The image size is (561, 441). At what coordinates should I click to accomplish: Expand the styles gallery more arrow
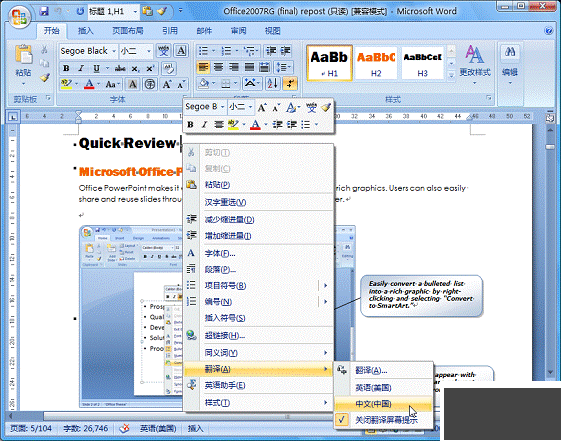pyautogui.click(x=452, y=75)
